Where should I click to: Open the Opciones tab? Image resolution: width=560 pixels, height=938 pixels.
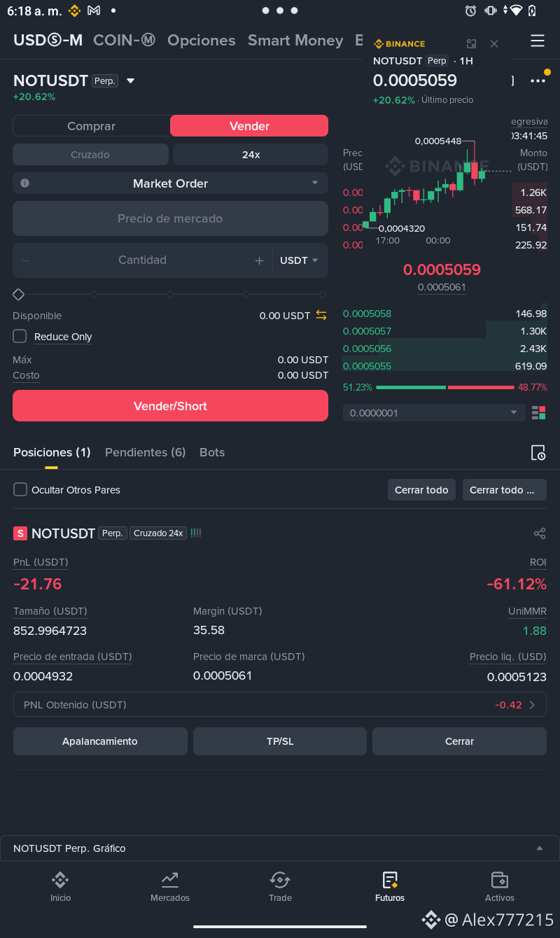[x=202, y=41]
